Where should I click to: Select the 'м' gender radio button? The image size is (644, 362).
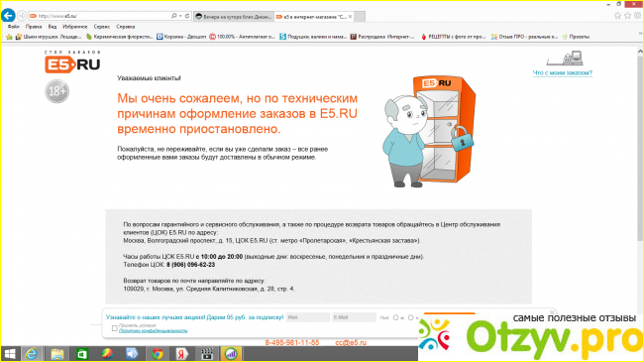coord(395,317)
